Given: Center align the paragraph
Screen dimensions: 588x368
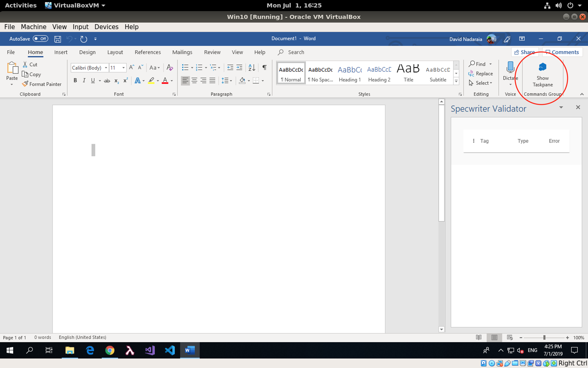Looking at the screenshot, I should pos(194,81).
